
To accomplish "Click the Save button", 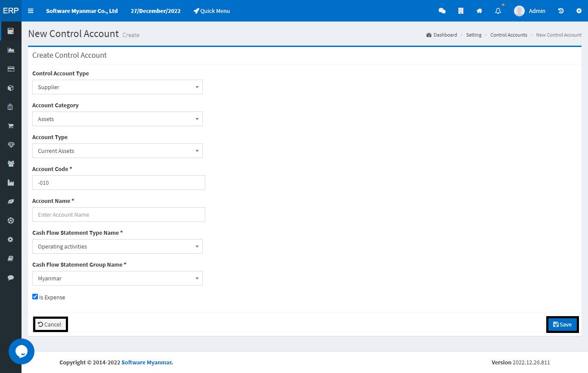I will pos(562,324).
